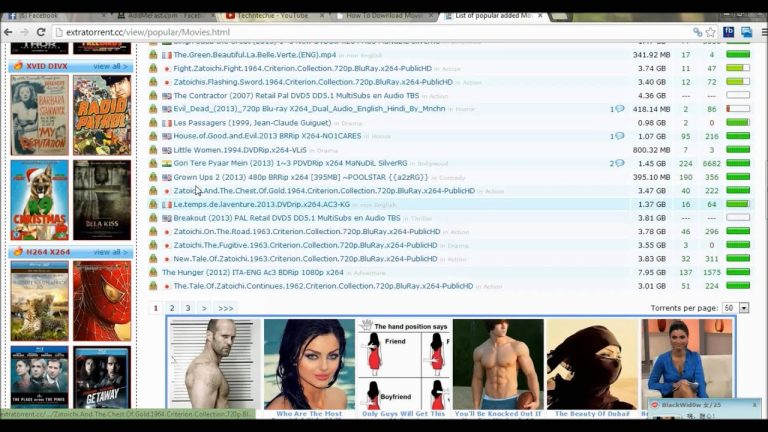Screen dimensions: 768x432
Task: Click health bar of Fight.Zatoichi.Fight row
Action: [738, 68]
